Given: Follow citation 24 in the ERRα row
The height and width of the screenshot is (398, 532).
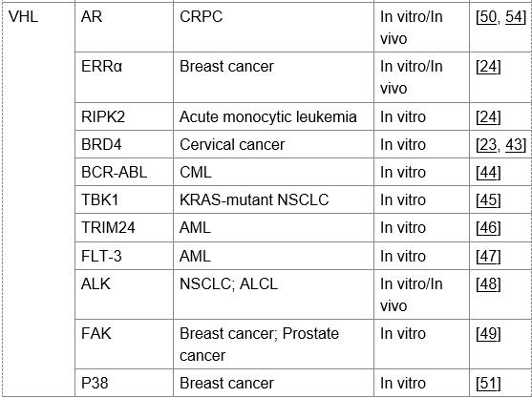Looking at the screenshot, I should point(488,67).
